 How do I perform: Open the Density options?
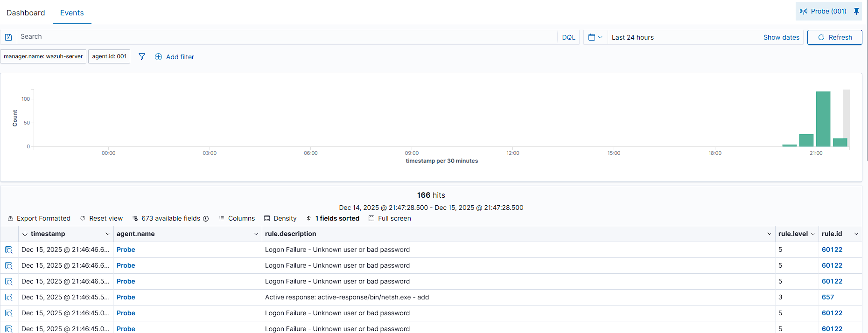(280, 218)
